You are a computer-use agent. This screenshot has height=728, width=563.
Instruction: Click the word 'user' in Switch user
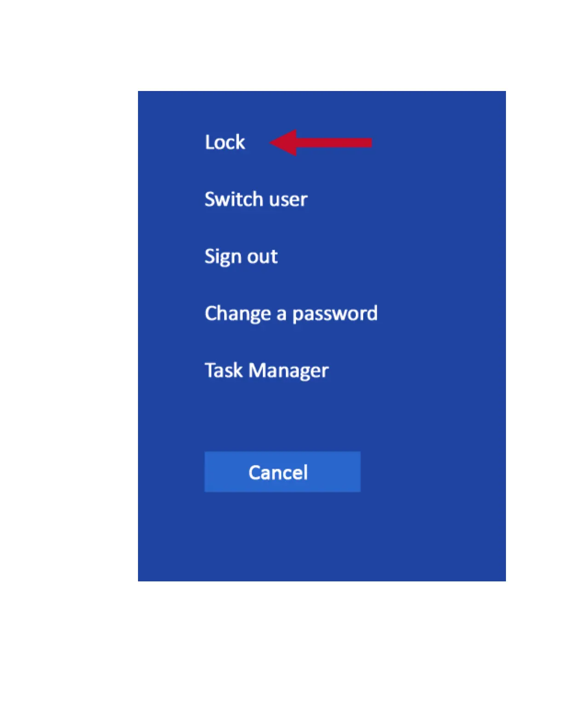click(x=288, y=200)
